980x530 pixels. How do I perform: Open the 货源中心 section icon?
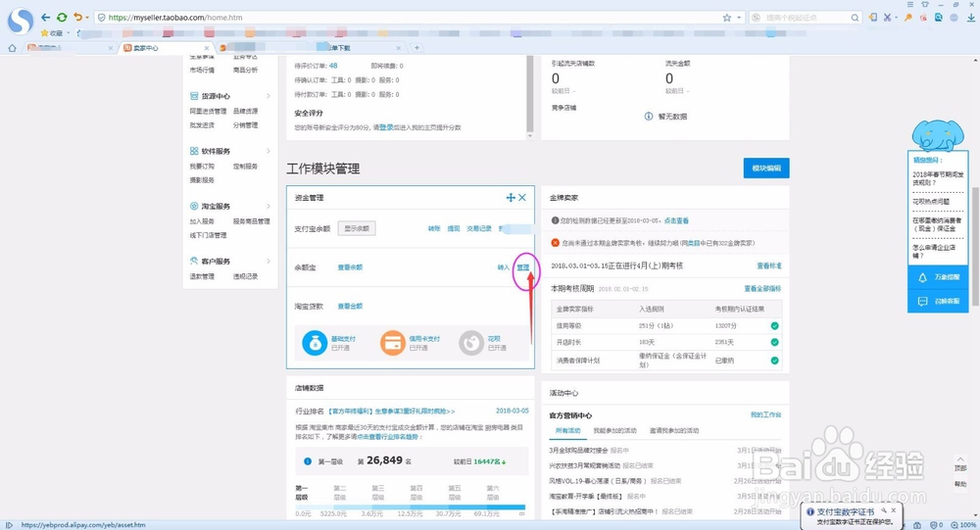point(194,96)
